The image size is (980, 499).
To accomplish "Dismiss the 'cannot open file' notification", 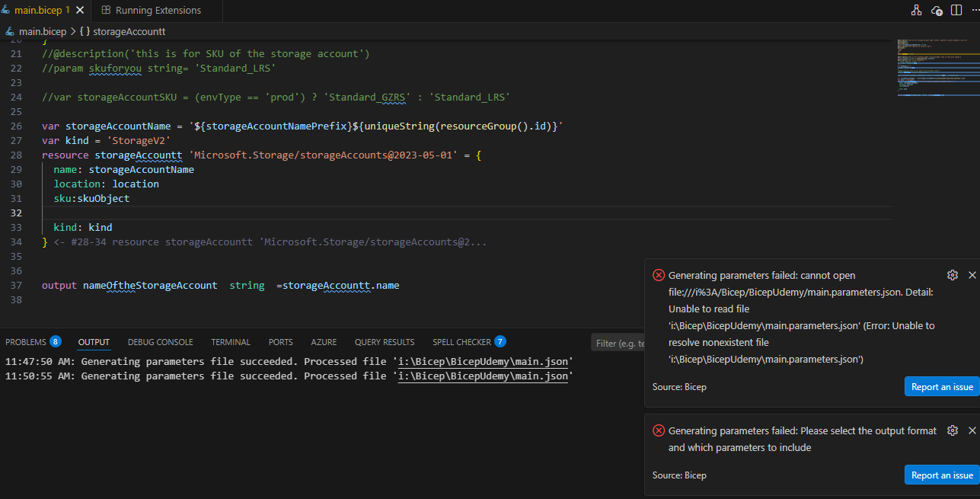I will pos(972,275).
